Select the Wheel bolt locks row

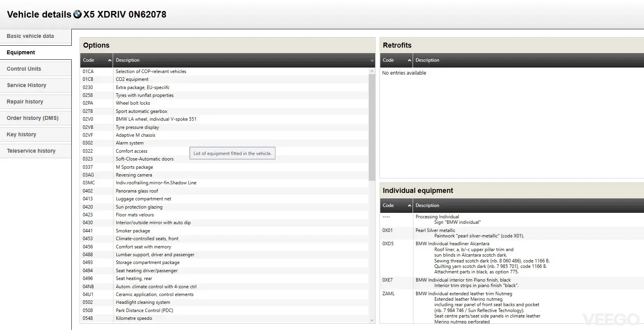pyautogui.click(x=224, y=103)
